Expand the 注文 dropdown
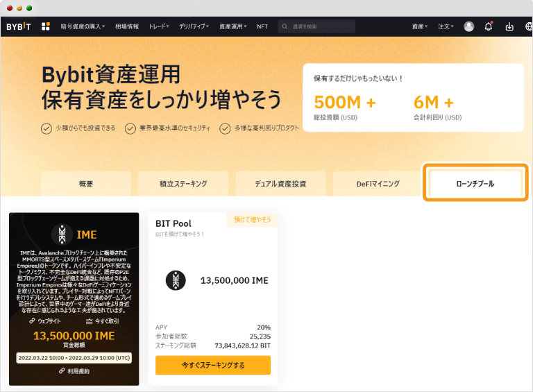This screenshot has width=533, height=392. [446, 26]
